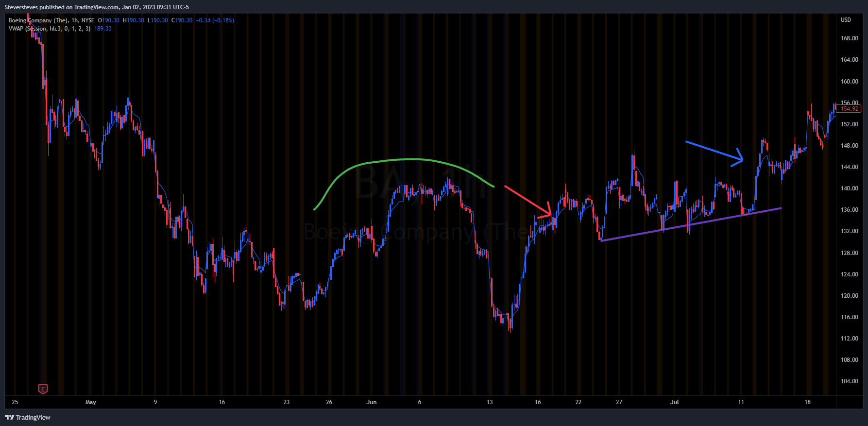The width and height of the screenshot is (868, 426).
Task: Click the open value O190.30
Action: pyautogui.click(x=109, y=20)
